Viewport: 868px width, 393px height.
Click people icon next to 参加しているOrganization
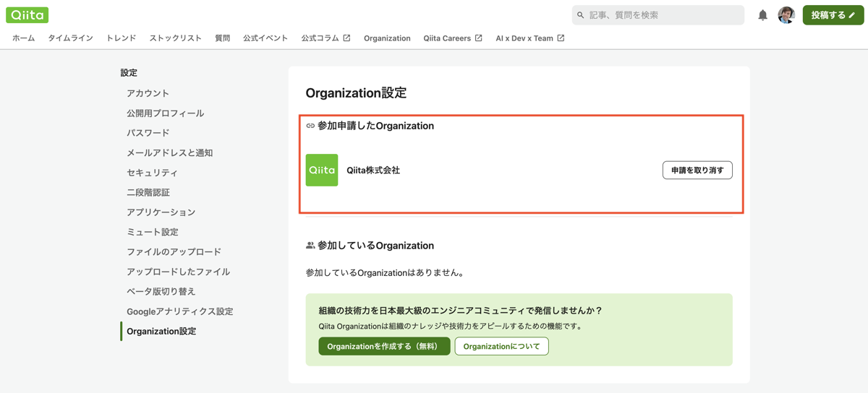310,246
